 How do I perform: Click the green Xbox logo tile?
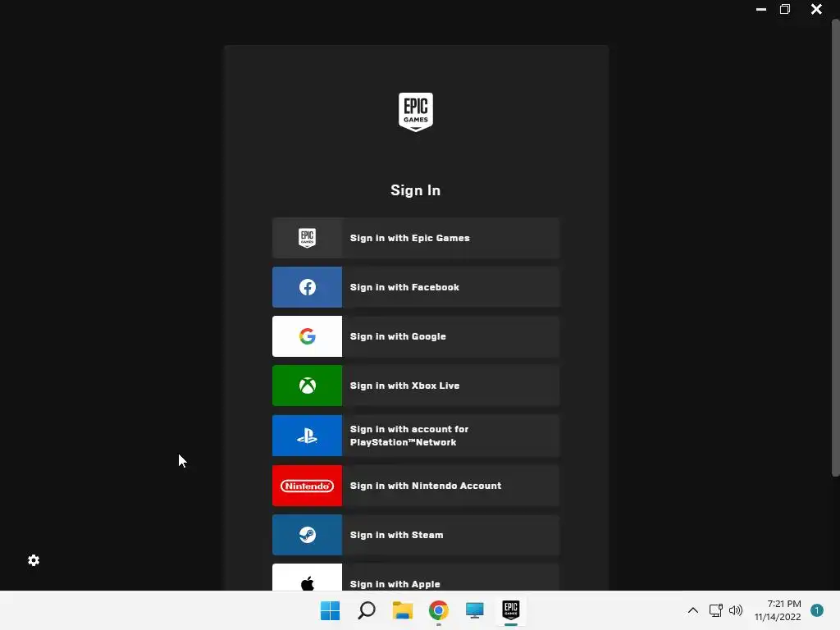tap(307, 386)
